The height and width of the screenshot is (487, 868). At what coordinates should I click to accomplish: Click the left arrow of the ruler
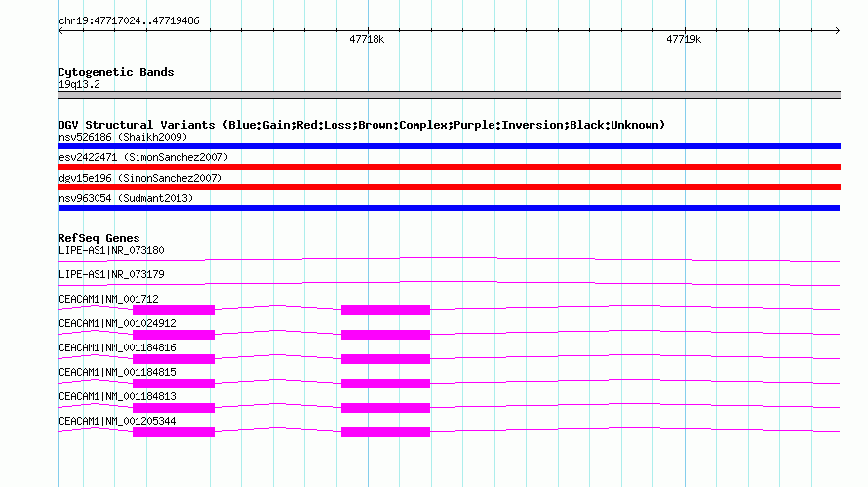click(x=60, y=30)
